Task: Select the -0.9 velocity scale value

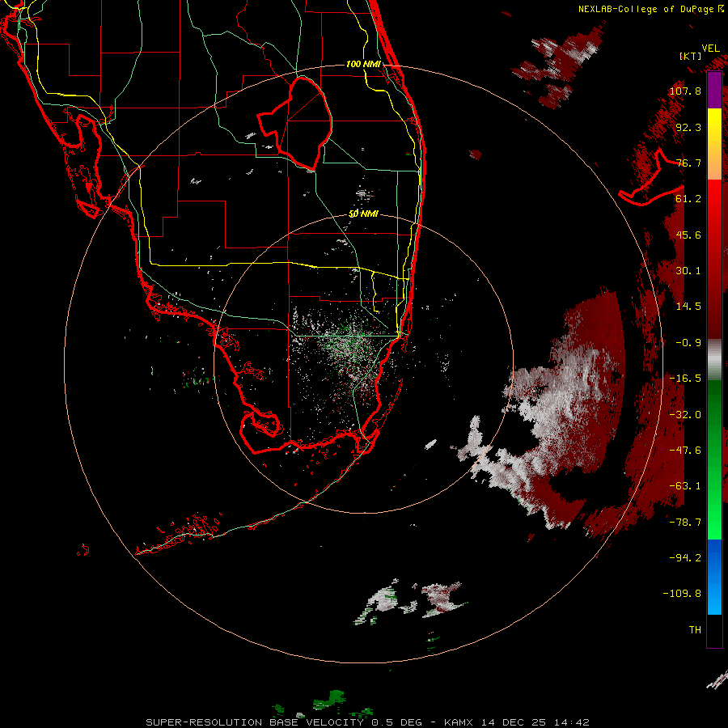Action: click(x=688, y=343)
